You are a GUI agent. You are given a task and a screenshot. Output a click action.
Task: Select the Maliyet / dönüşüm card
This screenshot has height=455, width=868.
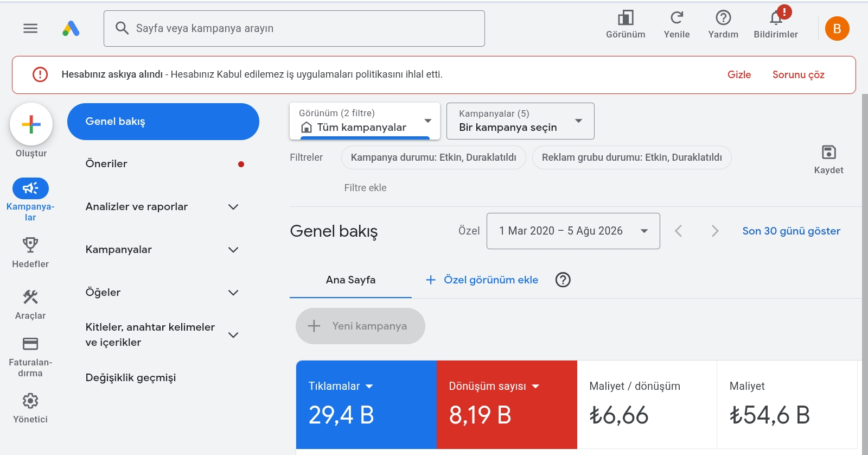[647, 405]
